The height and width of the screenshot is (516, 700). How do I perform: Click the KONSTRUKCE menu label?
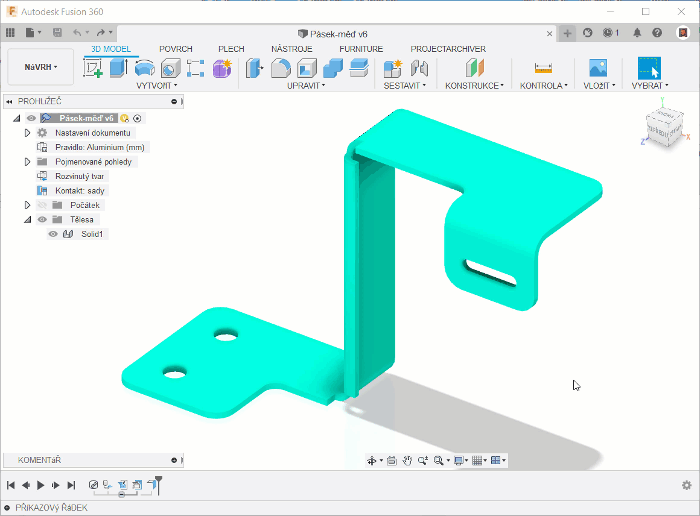tap(475, 86)
